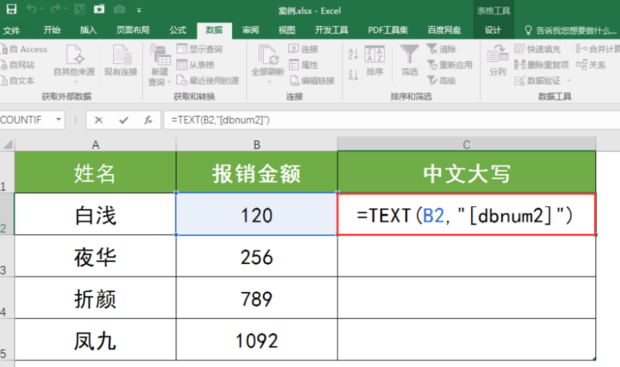Select column C header

467,144
